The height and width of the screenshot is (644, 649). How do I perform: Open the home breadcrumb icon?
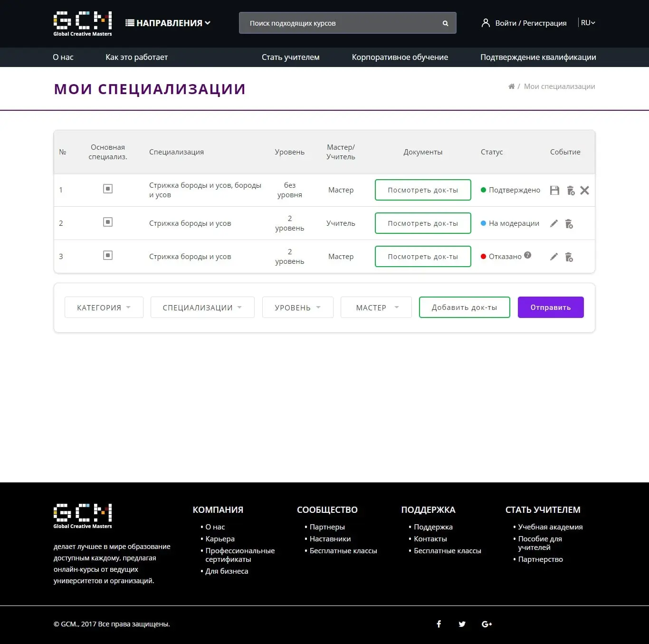[x=511, y=86]
